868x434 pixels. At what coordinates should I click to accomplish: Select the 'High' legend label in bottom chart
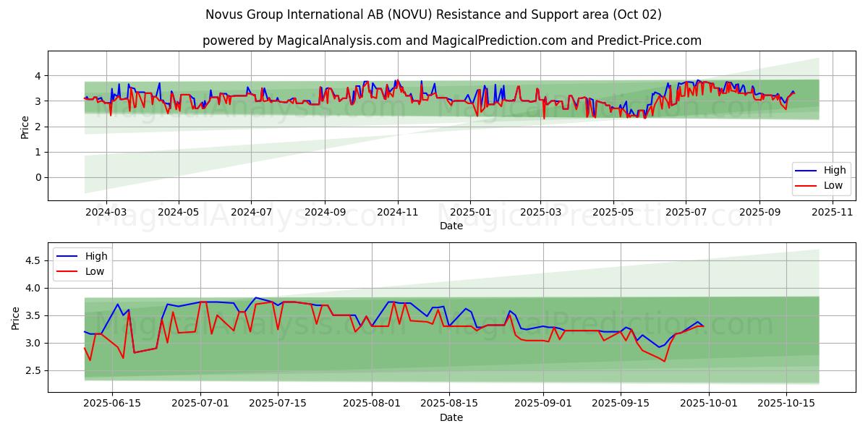tap(96, 256)
